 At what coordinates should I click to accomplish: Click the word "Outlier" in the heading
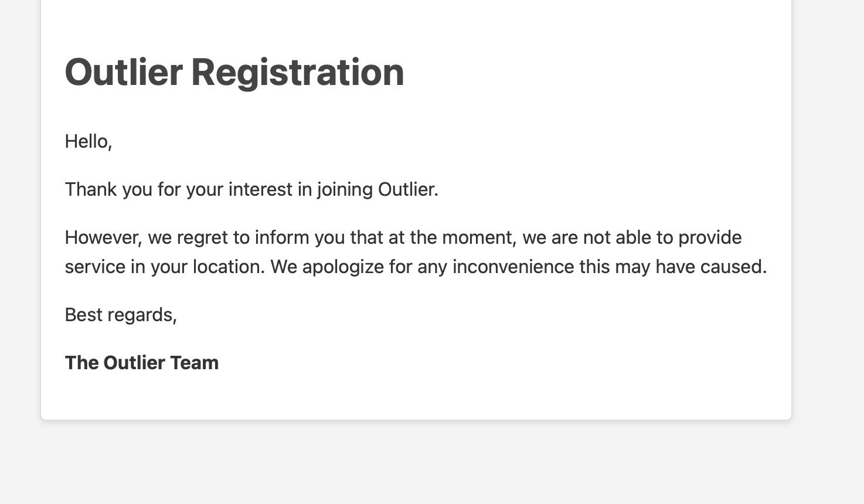124,72
